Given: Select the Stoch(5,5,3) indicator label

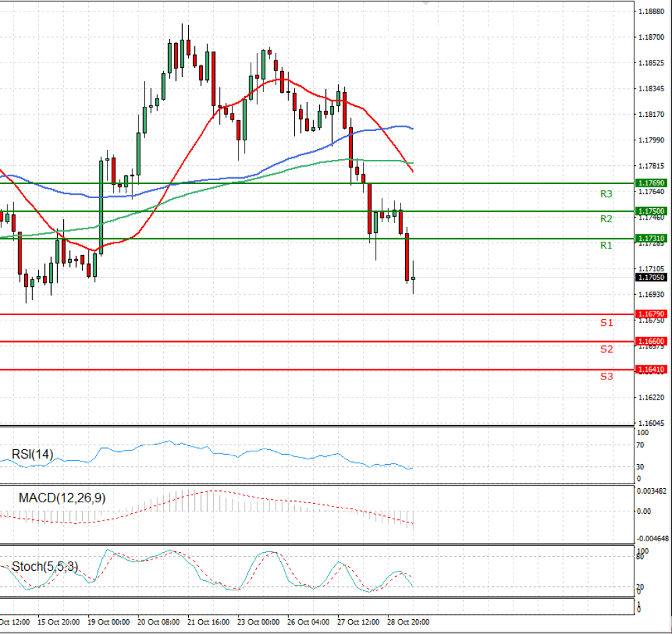Looking at the screenshot, I should pos(45,567).
